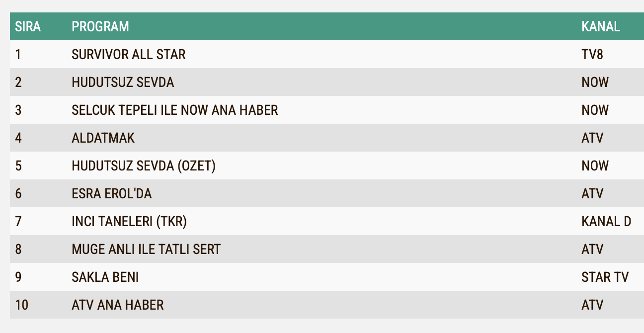
Task: Select MUGE ANLI ILE TATLI SERT
Action: click(x=146, y=249)
